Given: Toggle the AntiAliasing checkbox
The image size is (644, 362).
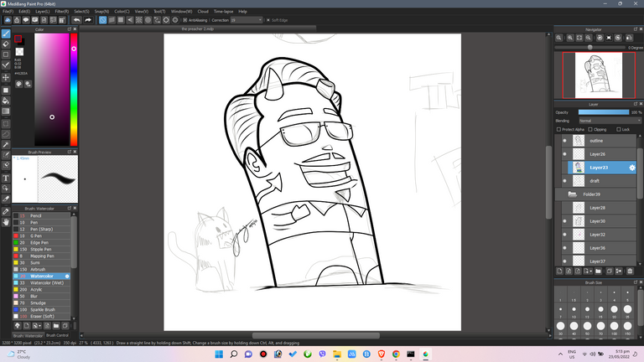Looking at the screenshot, I should coord(184,20).
